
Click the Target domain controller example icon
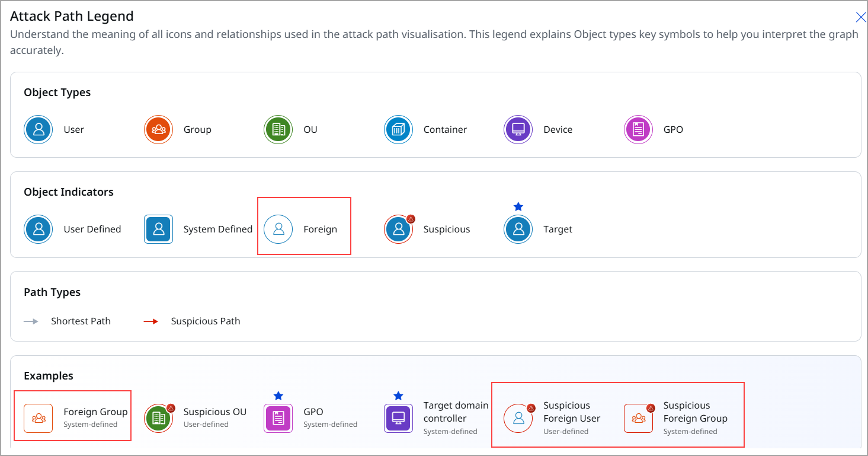coord(398,418)
